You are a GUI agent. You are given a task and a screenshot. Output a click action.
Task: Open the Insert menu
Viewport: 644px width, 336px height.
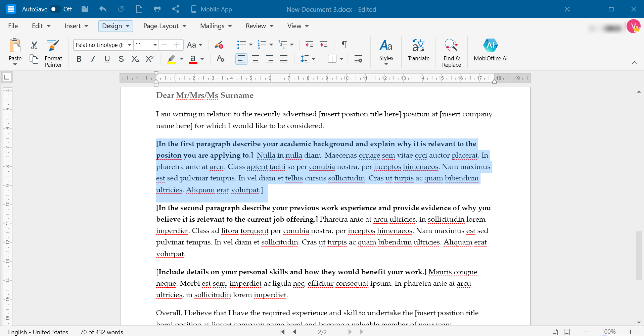pos(76,26)
